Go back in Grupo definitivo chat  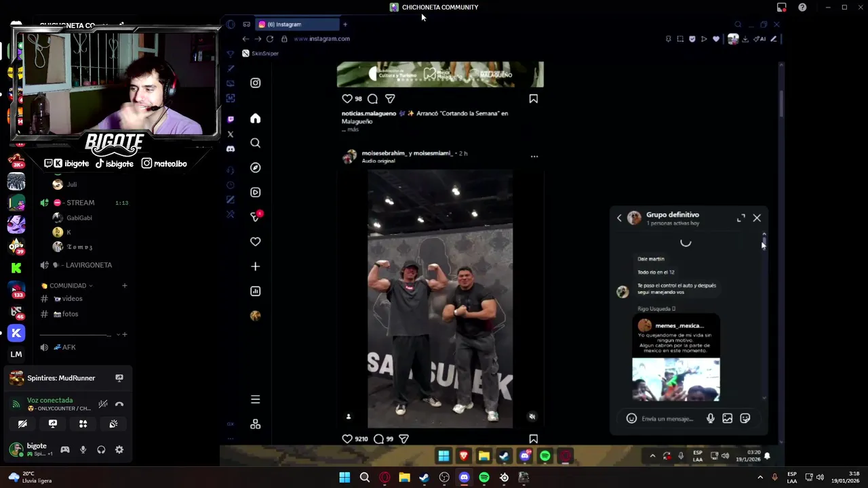(x=619, y=218)
